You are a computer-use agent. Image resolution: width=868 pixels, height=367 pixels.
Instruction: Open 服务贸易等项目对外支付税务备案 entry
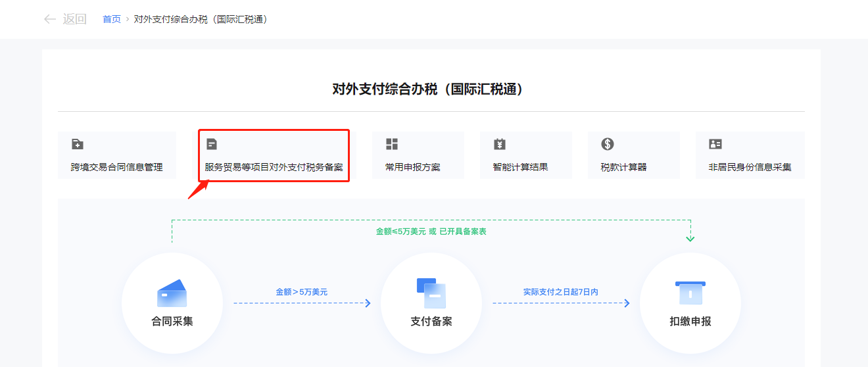click(274, 167)
